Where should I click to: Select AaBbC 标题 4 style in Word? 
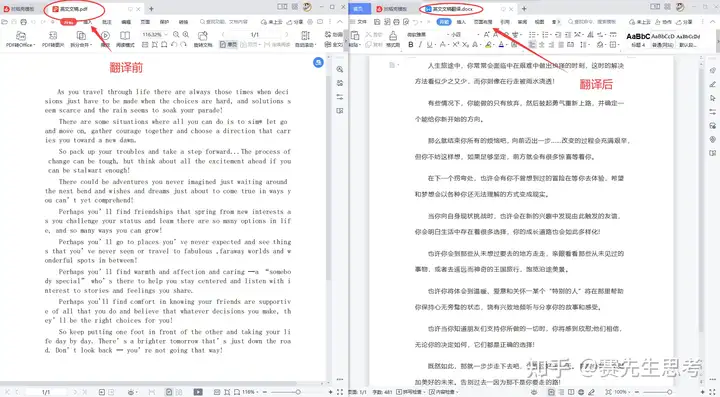pos(638,40)
